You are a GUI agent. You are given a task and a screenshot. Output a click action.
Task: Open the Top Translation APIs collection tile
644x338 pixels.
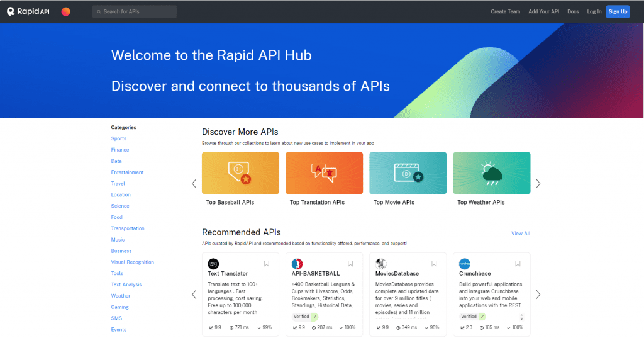[324, 173]
